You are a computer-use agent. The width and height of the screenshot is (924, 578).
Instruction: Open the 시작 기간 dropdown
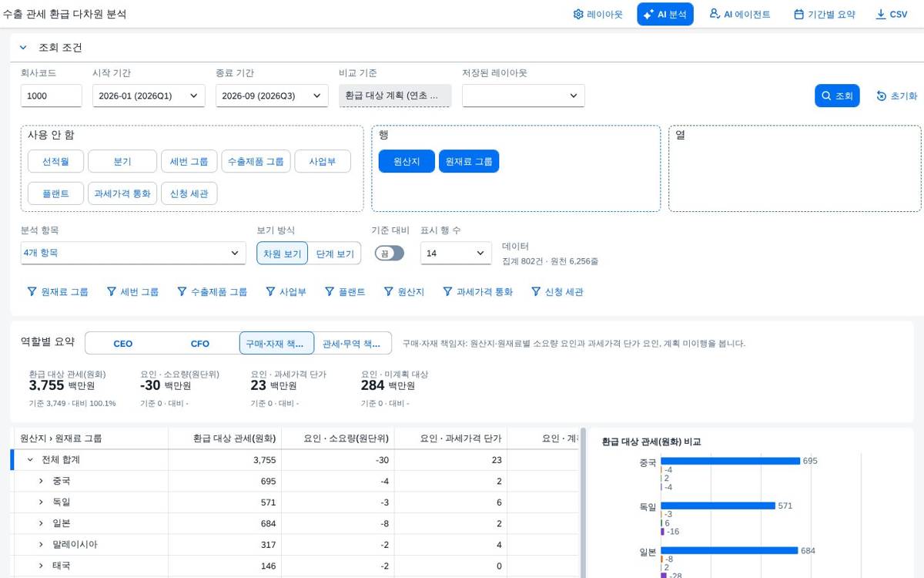[x=149, y=96]
